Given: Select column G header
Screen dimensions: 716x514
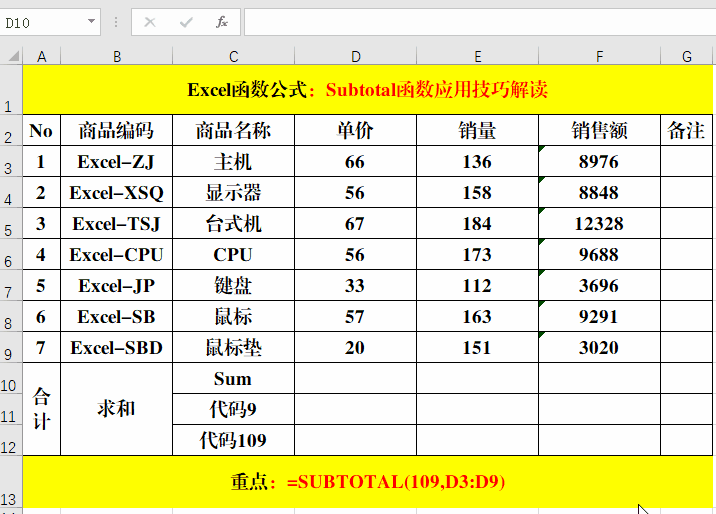Looking at the screenshot, I should 686,57.
